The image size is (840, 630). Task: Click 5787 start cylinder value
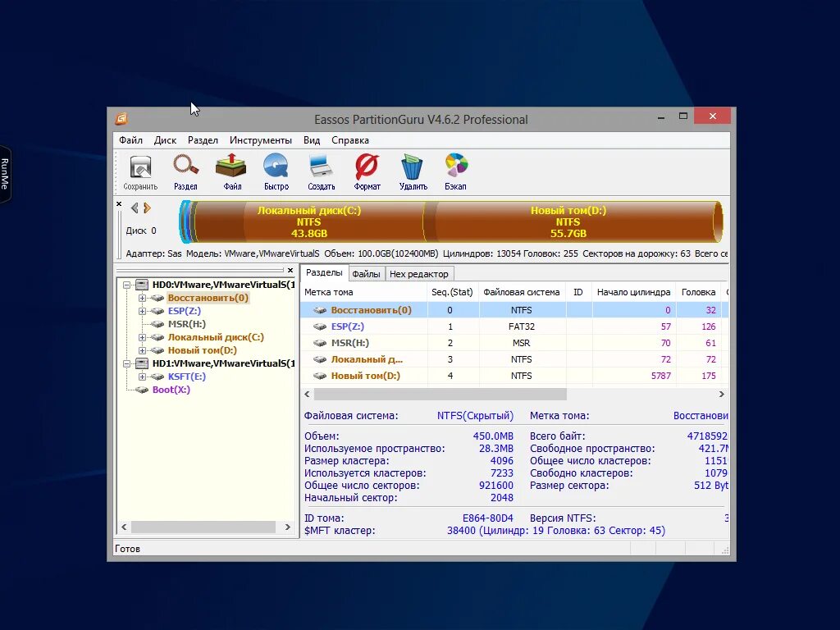(661, 376)
